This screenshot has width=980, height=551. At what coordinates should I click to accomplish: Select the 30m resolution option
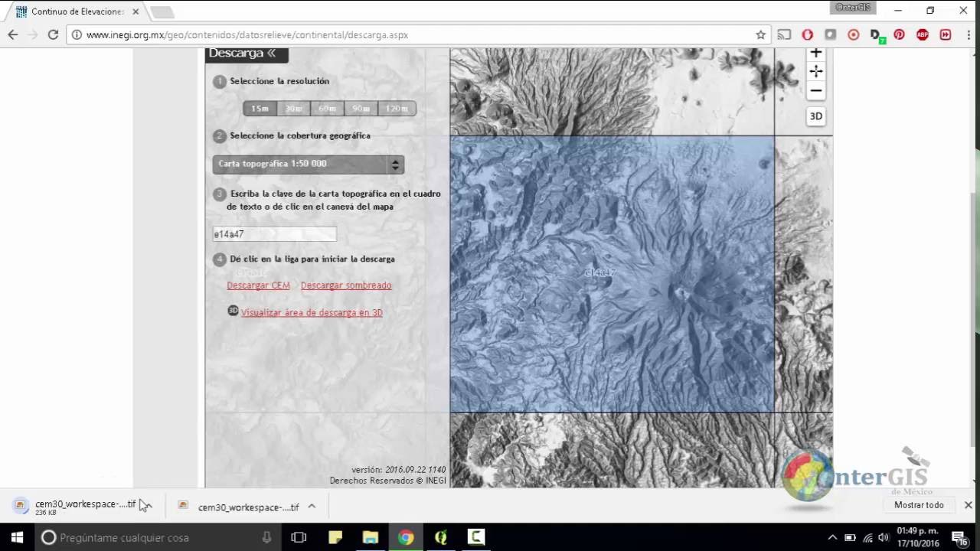[x=293, y=109]
